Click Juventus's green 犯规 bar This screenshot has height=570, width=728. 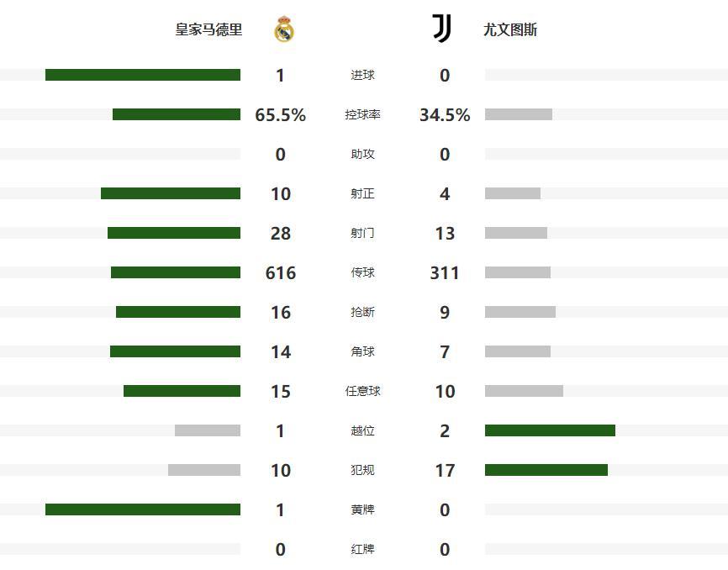coord(546,470)
